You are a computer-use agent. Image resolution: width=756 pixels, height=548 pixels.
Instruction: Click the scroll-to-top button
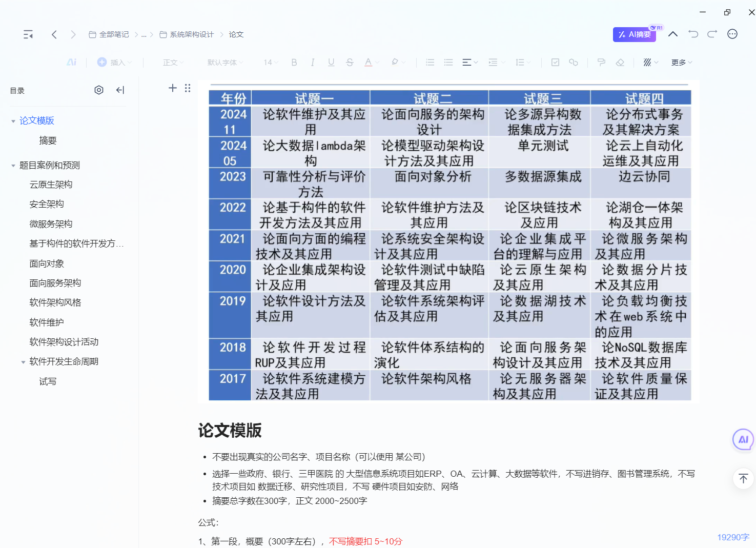coord(743,478)
